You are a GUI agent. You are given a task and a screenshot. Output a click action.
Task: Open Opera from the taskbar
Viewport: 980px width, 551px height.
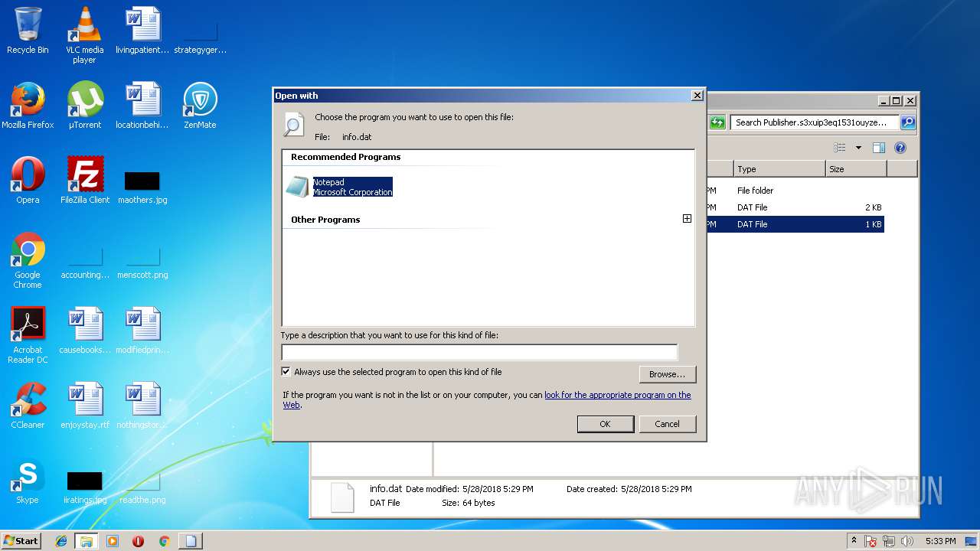[x=139, y=541]
